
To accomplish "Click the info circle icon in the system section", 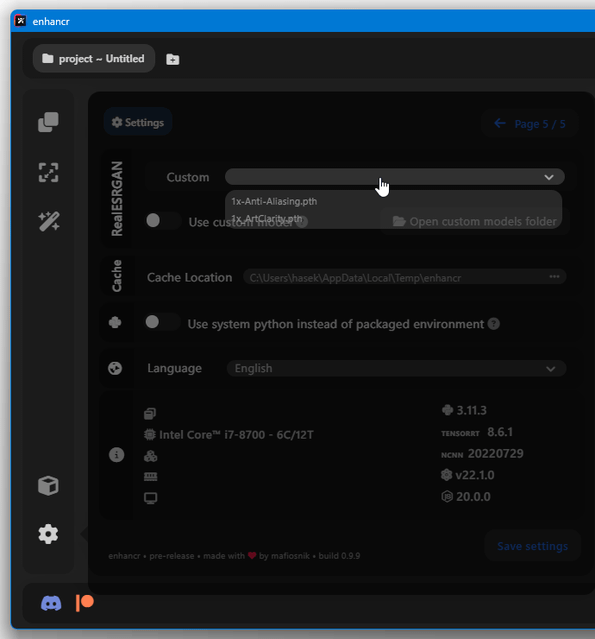I will [x=116, y=455].
